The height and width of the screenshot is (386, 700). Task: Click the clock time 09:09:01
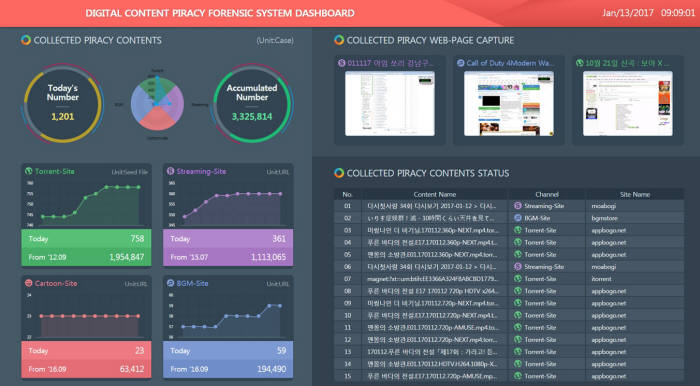(678, 13)
